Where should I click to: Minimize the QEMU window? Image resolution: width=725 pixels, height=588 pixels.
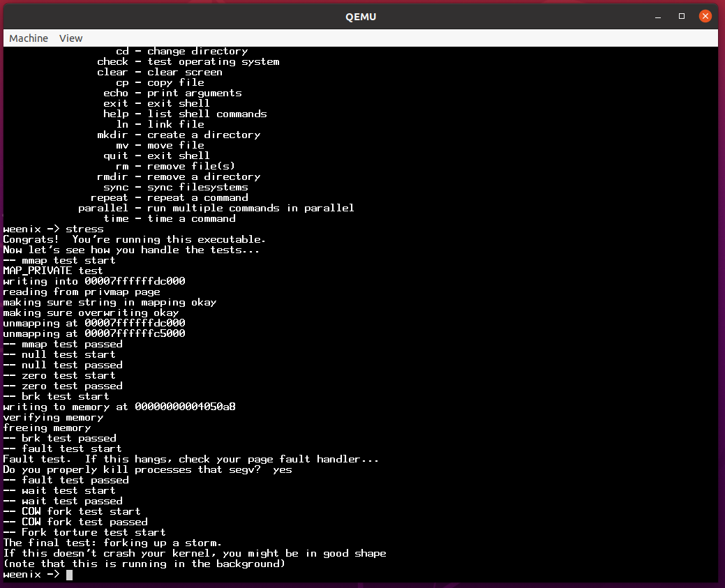coord(658,16)
